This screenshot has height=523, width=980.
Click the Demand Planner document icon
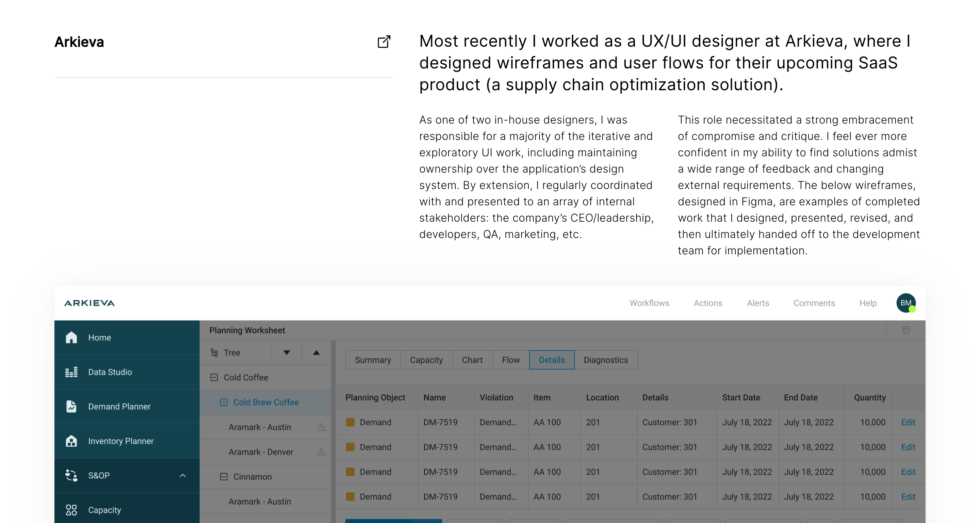click(x=71, y=407)
